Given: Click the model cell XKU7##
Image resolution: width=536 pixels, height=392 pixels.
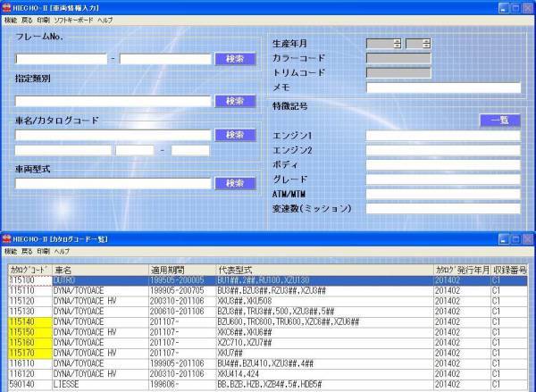Looking at the screenshot, I should click(x=325, y=353).
